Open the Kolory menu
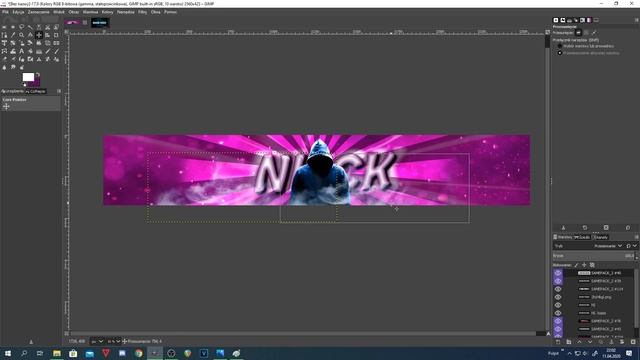Image resolution: width=640 pixels, height=360 pixels. [x=107, y=12]
